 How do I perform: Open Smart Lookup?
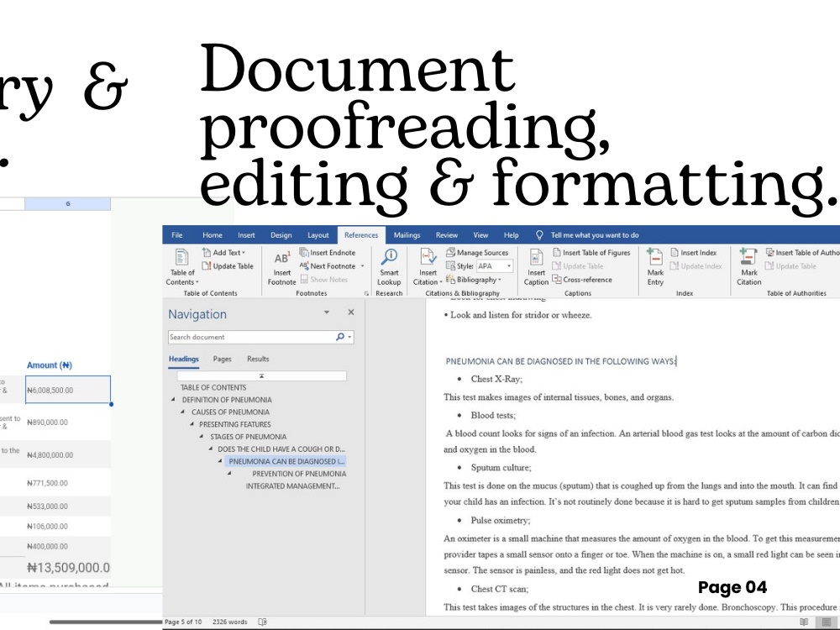389,267
